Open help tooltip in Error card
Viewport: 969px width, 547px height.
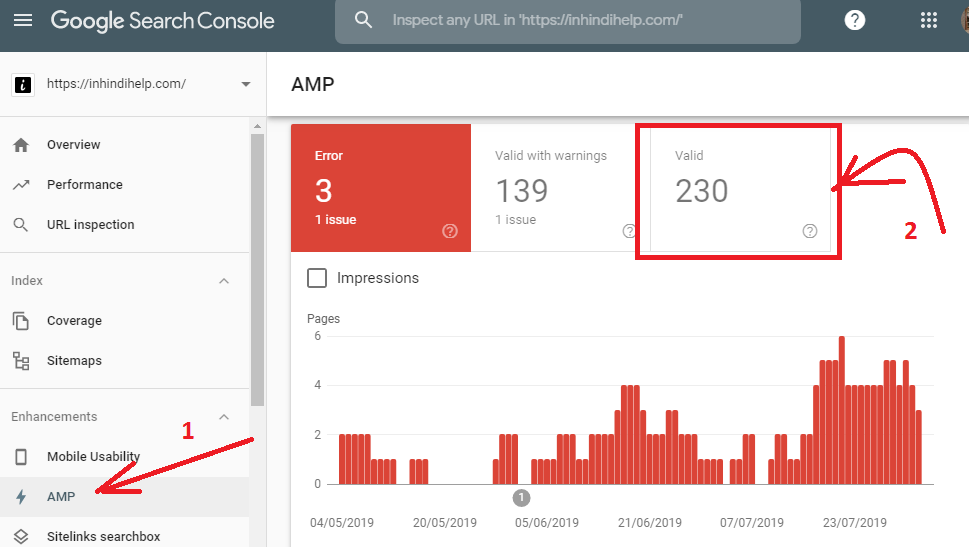pos(450,231)
